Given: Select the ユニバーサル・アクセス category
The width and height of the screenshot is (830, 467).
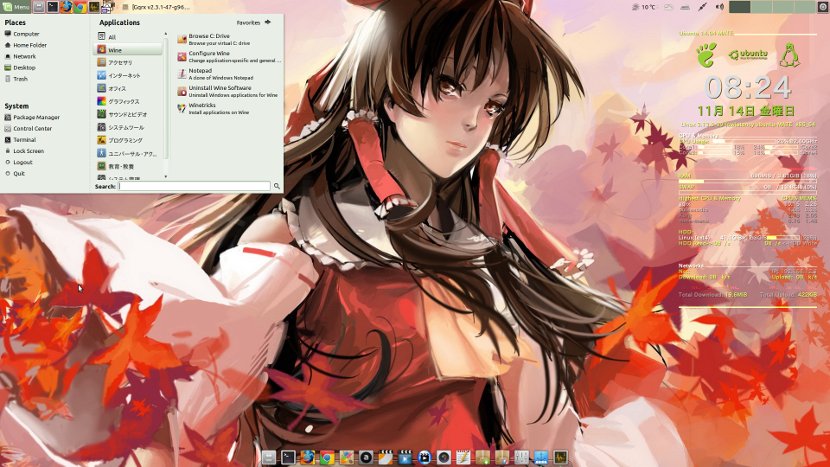Looking at the screenshot, I should (129, 153).
